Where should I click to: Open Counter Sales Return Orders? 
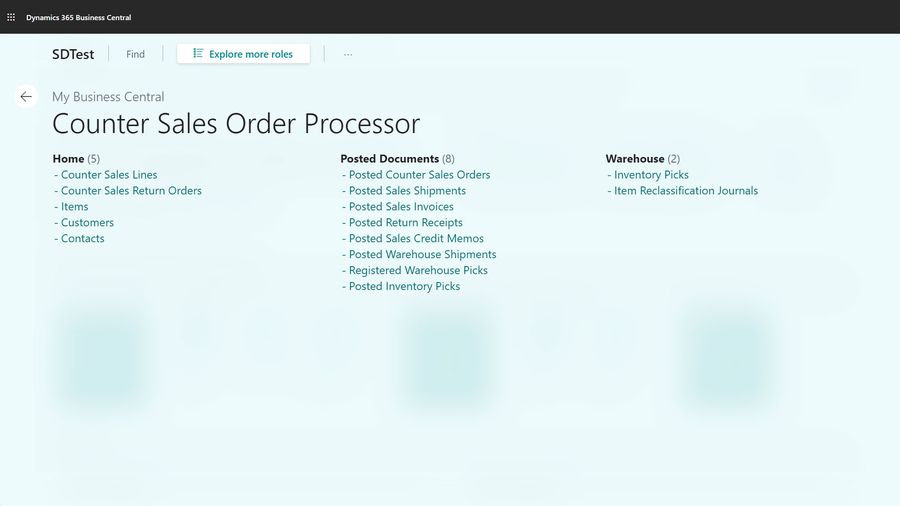pyautogui.click(x=131, y=191)
